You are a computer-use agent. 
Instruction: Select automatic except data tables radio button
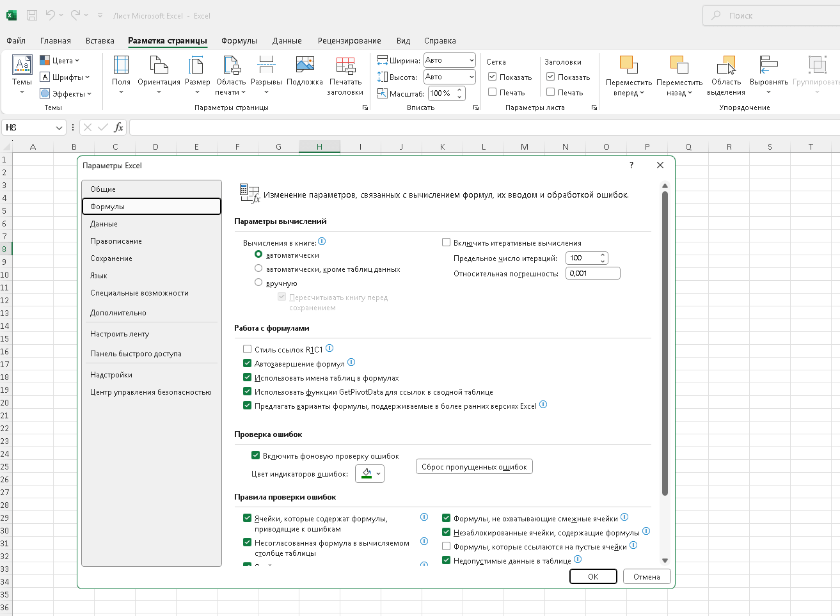[x=258, y=268]
